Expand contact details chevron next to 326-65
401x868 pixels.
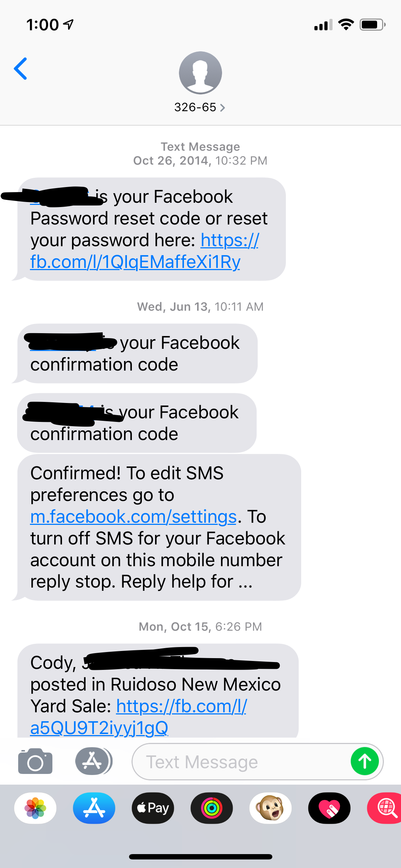pyautogui.click(x=223, y=108)
